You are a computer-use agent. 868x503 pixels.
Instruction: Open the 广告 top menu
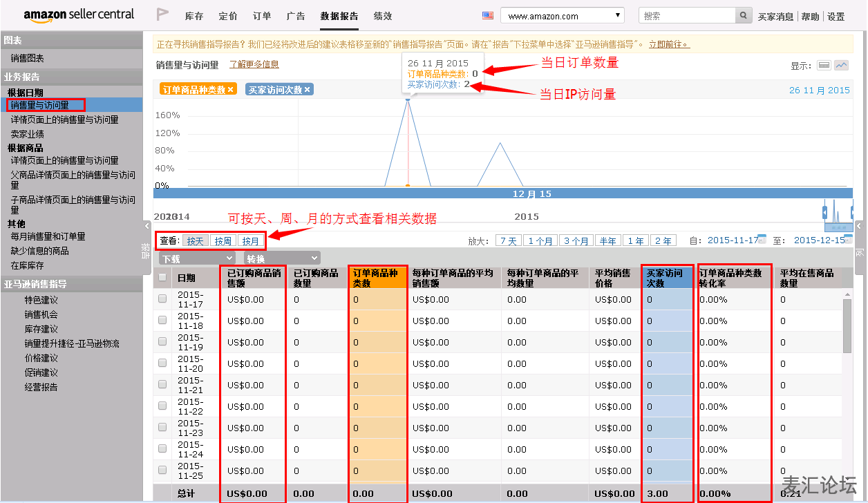point(296,16)
